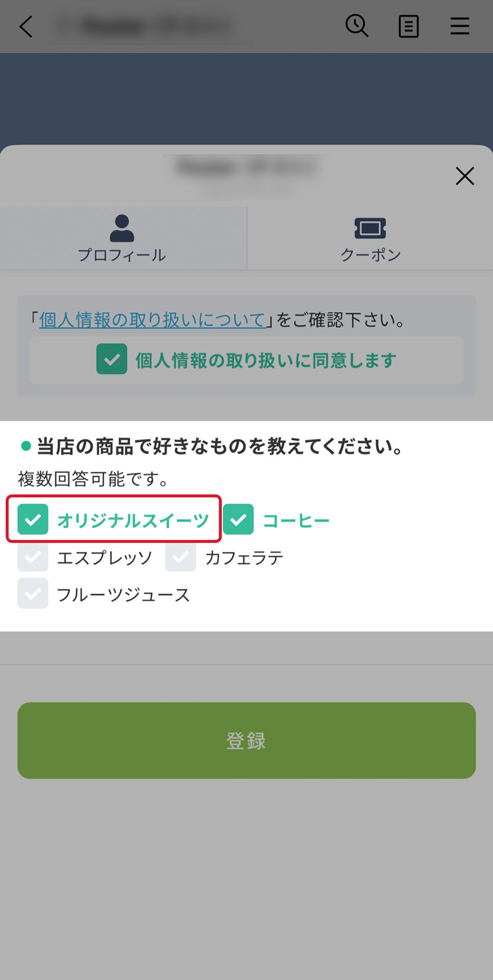
Task: Tap the blurred title in the top bar
Action: [x=154, y=27]
